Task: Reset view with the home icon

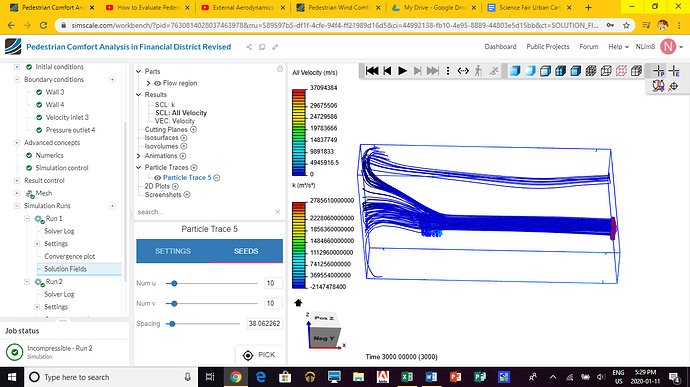Action: tap(298, 302)
